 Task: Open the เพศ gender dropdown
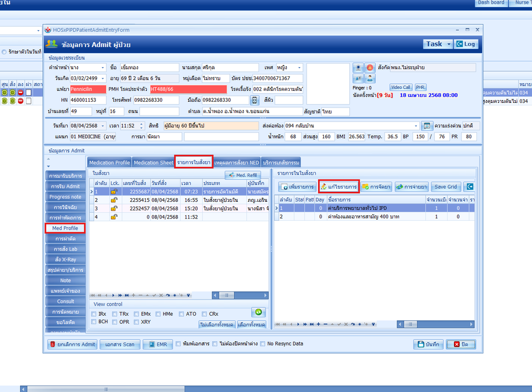[300, 68]
